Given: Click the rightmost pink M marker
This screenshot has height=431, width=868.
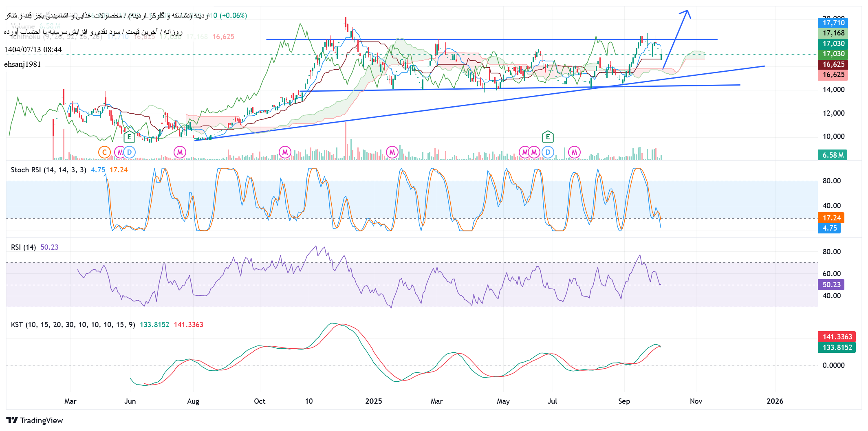Looking at the screenshot, I should pyautogui.click(x=574, y=152).
